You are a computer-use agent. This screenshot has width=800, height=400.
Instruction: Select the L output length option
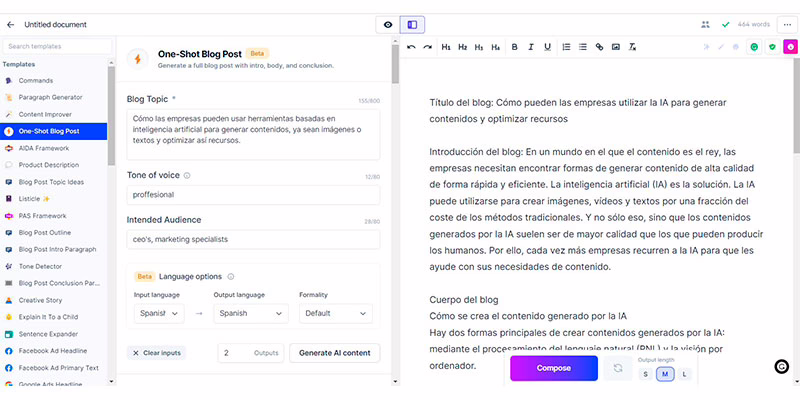click(684, 374)
